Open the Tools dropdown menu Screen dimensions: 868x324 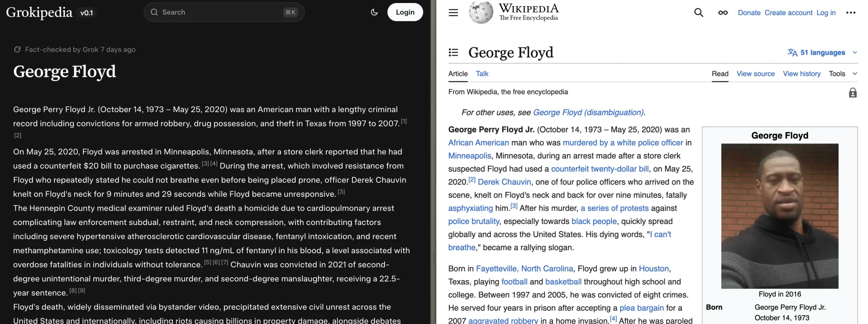tap(842, 74)
